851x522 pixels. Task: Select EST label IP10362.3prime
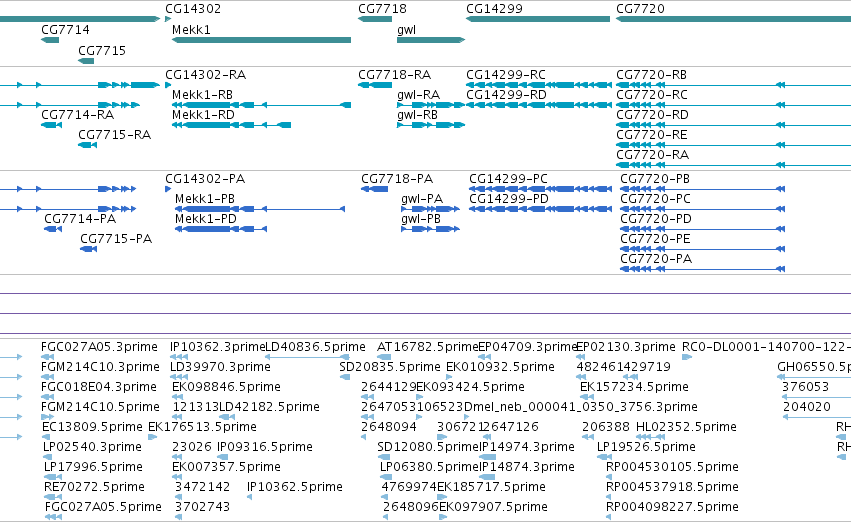coord(217,347)
